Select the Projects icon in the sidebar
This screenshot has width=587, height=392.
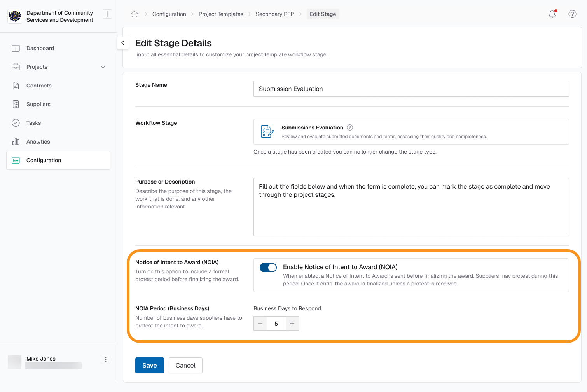(16, 67)
